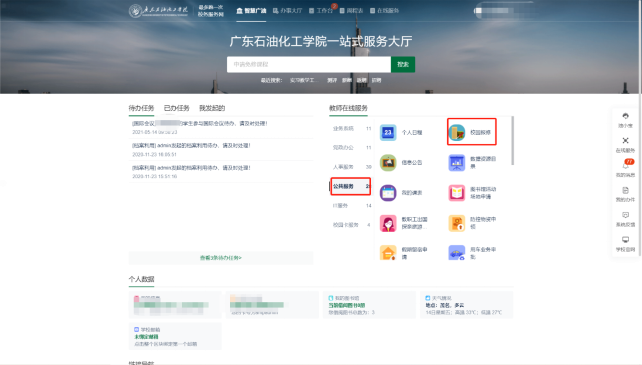Select the calendar nav item before 在线服务
642x365 pixels.
point(351,11)
